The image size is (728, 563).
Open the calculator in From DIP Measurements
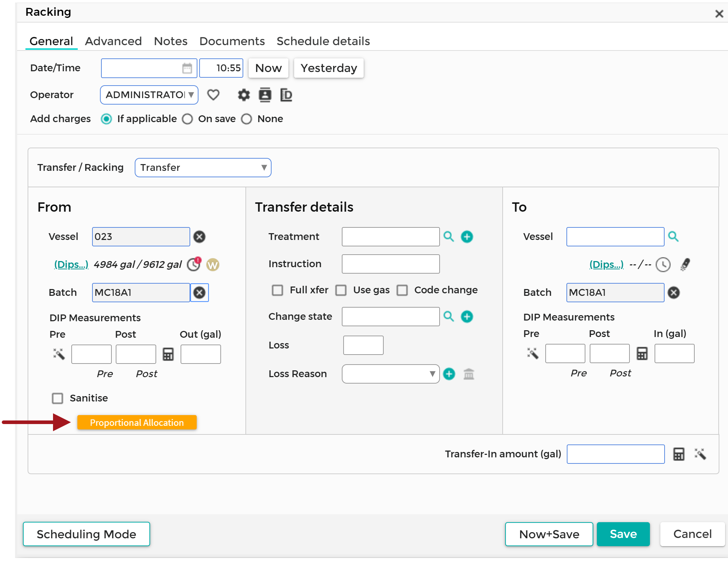click(x=168, y=354)
